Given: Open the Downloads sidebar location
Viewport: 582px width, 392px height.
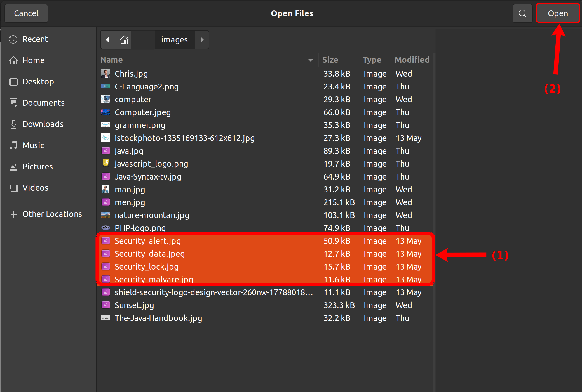Looking at the screenshot, I should point(43,124).
